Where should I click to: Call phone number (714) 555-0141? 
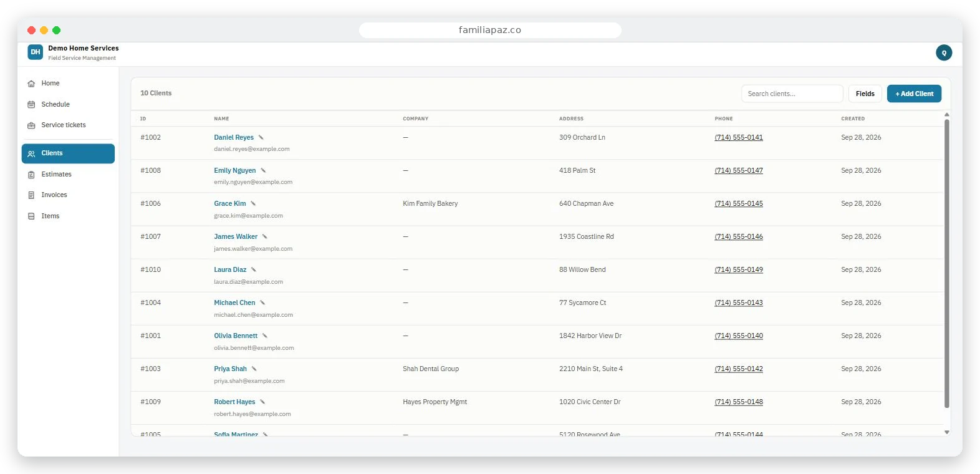739,137
